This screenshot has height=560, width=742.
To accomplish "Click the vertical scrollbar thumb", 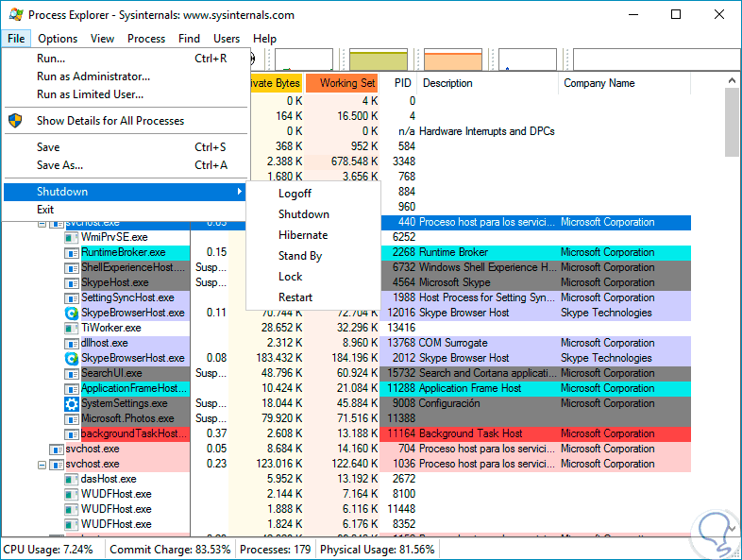I will click(x=732, y=123).
